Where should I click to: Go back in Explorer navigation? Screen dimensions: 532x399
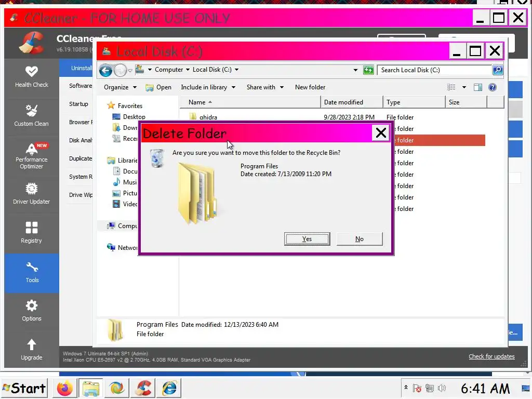pos(105,71)
